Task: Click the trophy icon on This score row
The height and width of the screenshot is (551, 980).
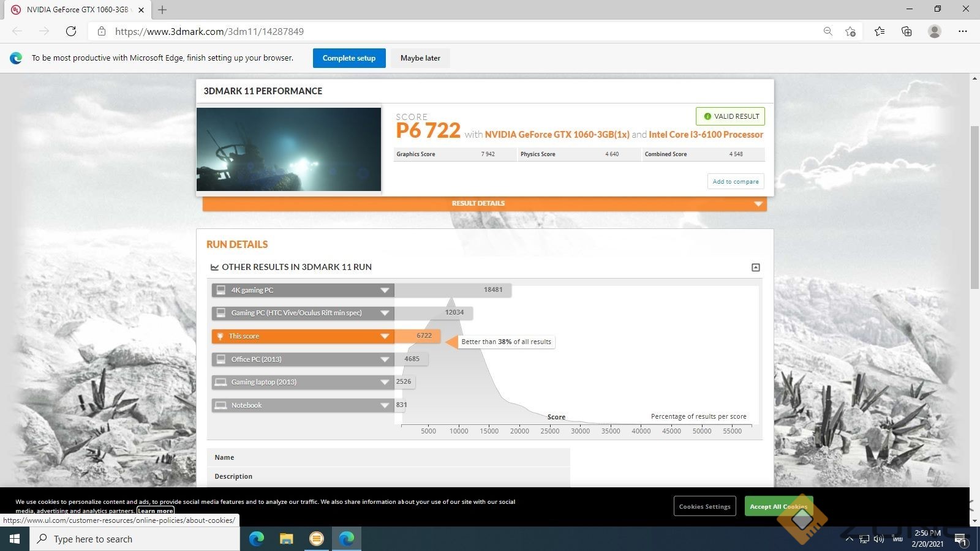Action: [221, 336]
